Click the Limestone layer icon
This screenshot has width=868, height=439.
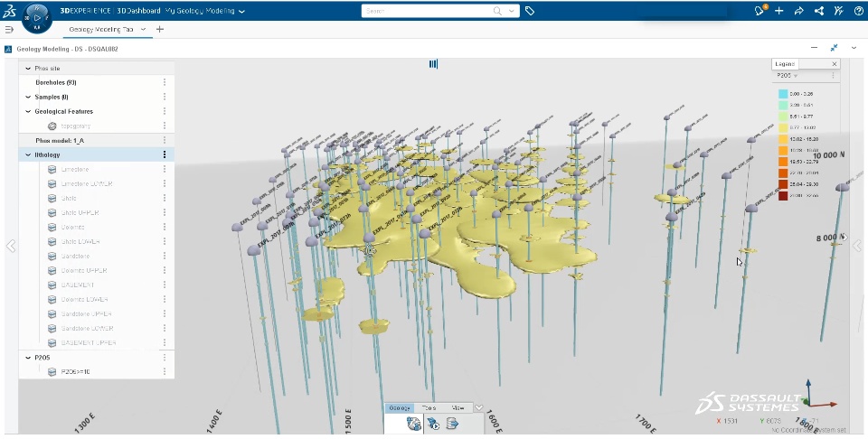(x=52, y=169)
